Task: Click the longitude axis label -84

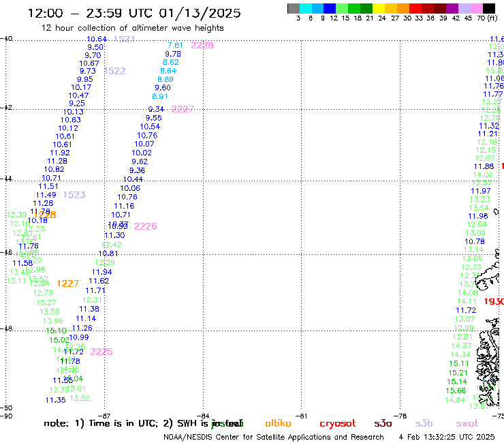Action: coord(203,416)
